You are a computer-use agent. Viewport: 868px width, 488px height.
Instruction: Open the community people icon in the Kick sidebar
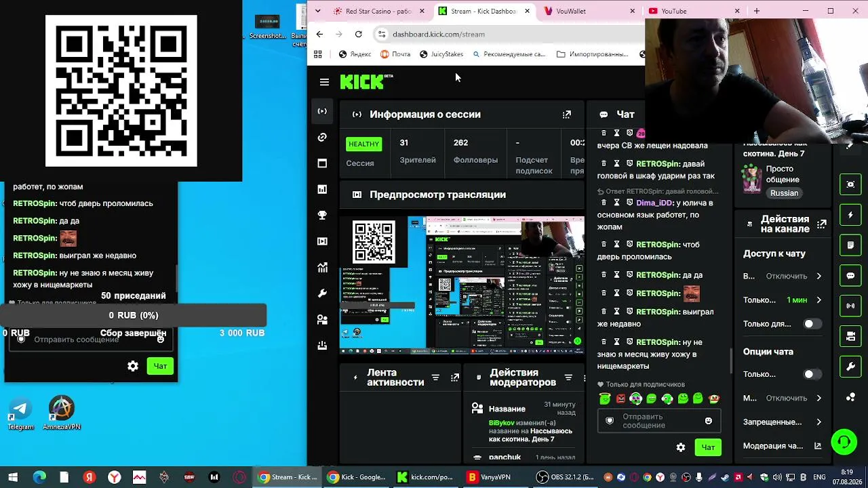tap(322, 319)
